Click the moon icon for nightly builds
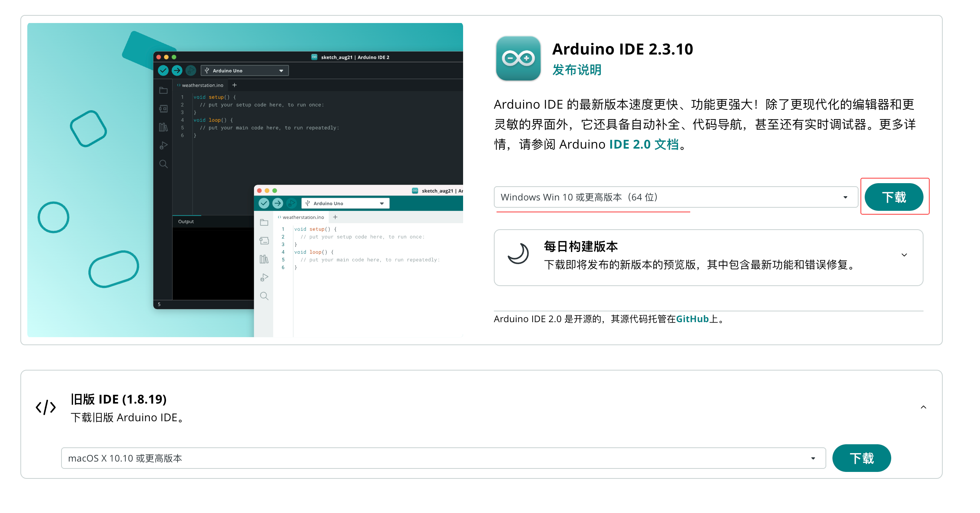Screen dimensions: 980x513 (518, 253)
